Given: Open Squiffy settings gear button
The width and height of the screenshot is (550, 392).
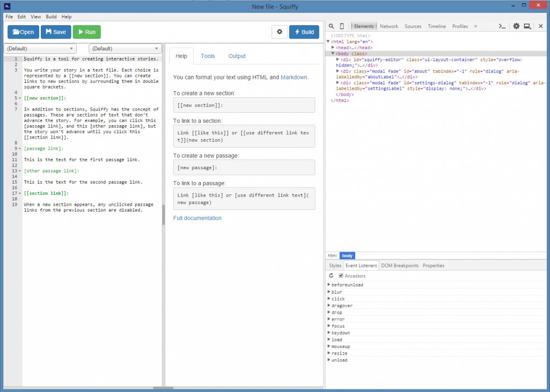Looking at the screenshot, I should click(279, 32).
